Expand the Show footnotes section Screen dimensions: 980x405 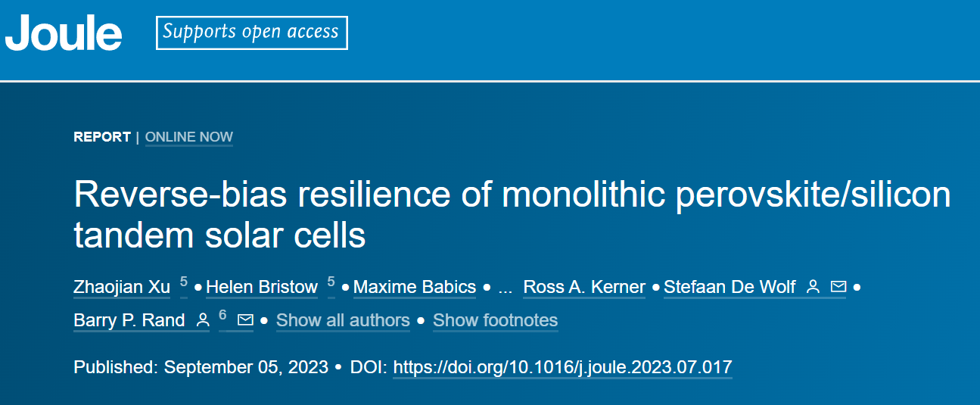[x=495, y=320]
